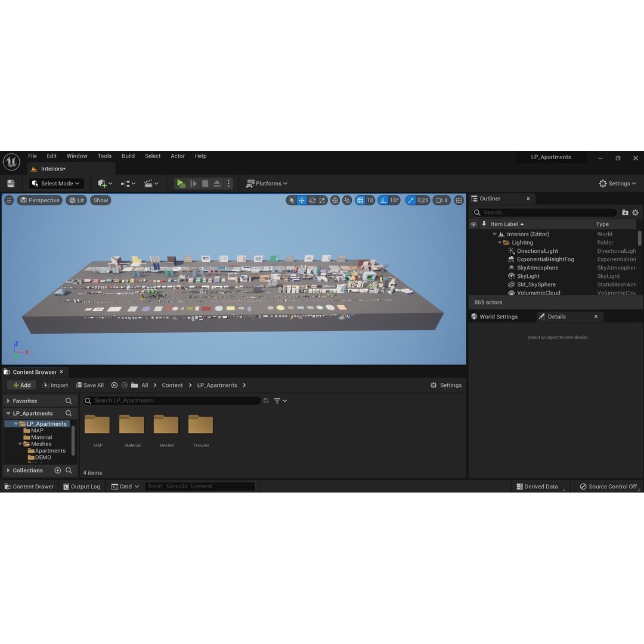Open Content Browser filter dropdown
Screen dimensions: 644x644
click(280, 401)
